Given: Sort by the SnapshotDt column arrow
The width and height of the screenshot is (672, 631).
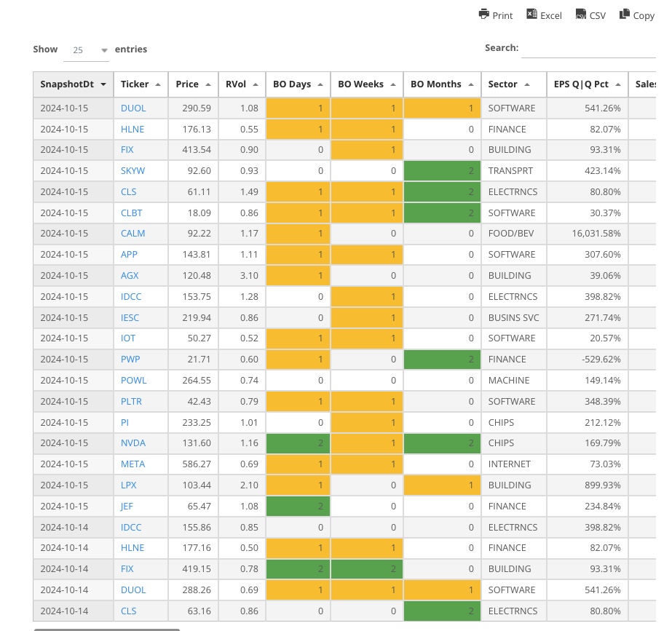Looking at the screenshot, I should point(103,84).
